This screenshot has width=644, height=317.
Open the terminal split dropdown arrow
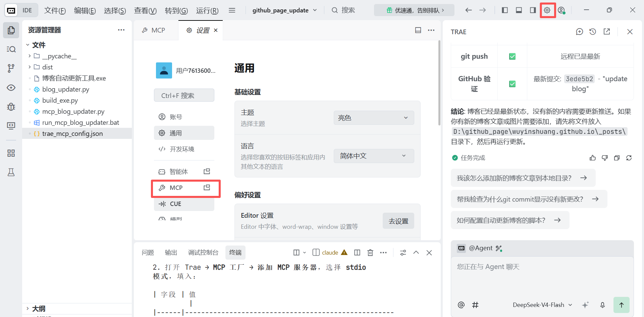[x=305, y=253]
